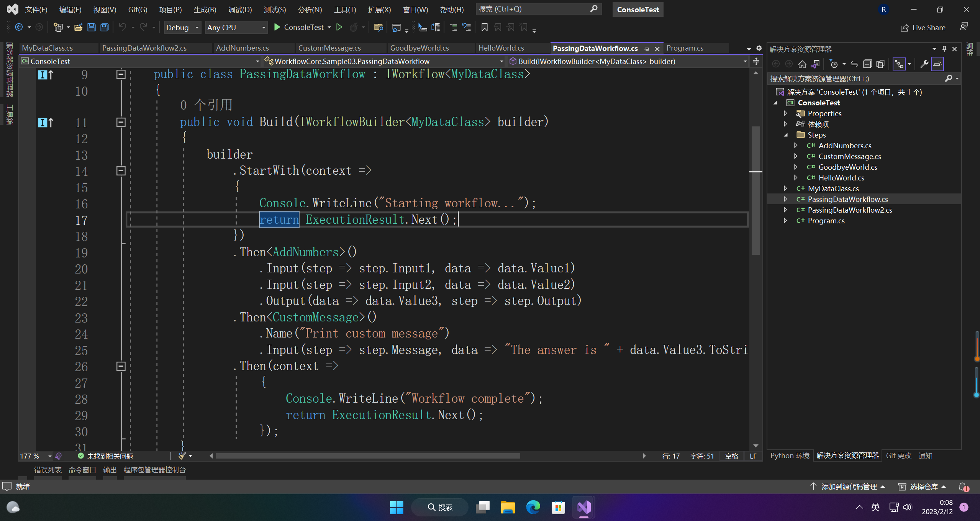
Task: Open Properties wrench icon in Solution Explorer
Action: pyautogui.click(x=924, y=64)
